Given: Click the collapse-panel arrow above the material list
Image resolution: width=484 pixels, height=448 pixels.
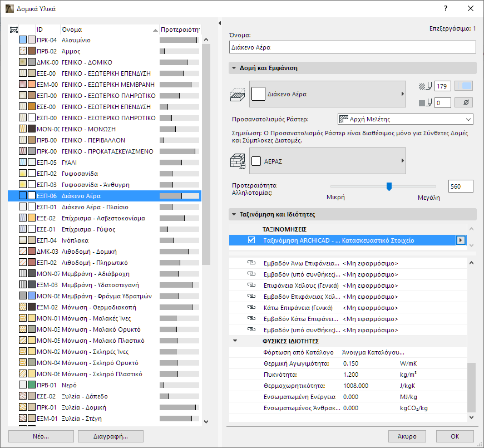Looking at the screenshot, I should (x=220, y=23).
